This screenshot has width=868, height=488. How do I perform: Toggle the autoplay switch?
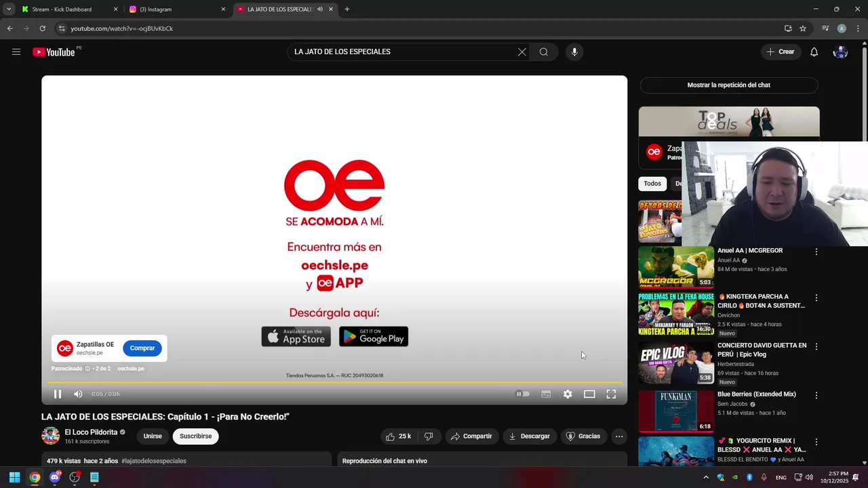[x=522, y=394]
